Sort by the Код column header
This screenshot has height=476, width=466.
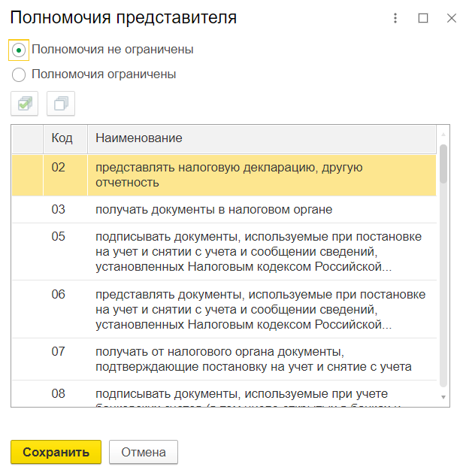[x=62, y=138]
